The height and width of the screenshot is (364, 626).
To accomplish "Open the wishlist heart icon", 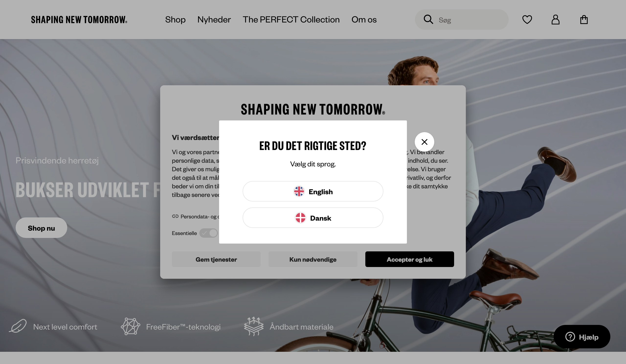I will click(x=527, y=20).
